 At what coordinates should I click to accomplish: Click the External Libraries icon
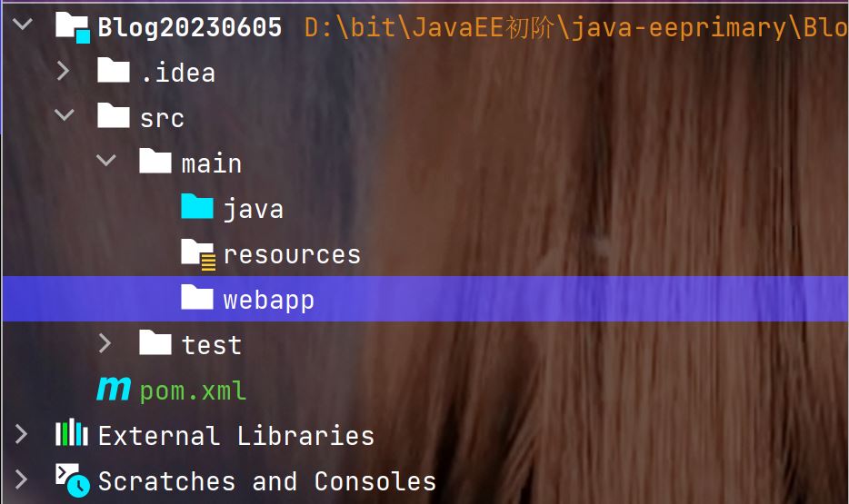click(72, 435)
